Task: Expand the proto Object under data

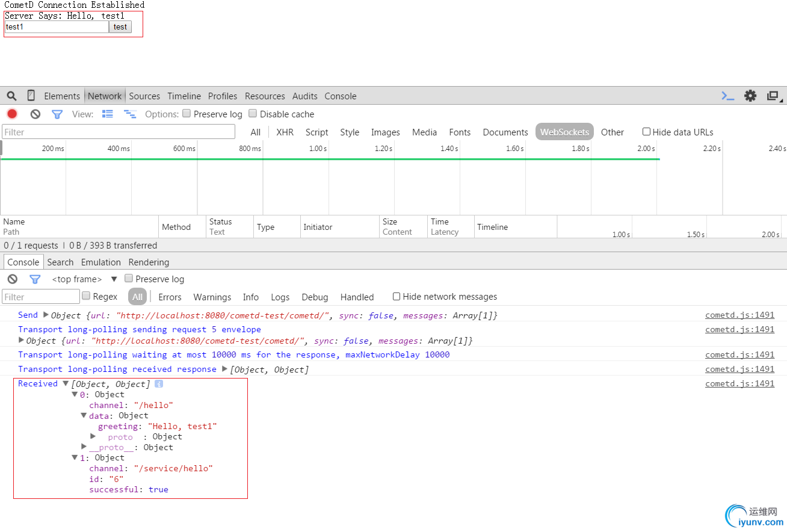Action: pyautogui.click(x=93, y=436)
